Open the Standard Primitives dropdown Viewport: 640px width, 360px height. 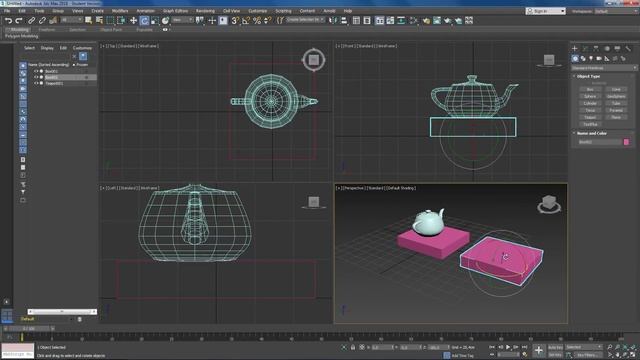(604, 68)
